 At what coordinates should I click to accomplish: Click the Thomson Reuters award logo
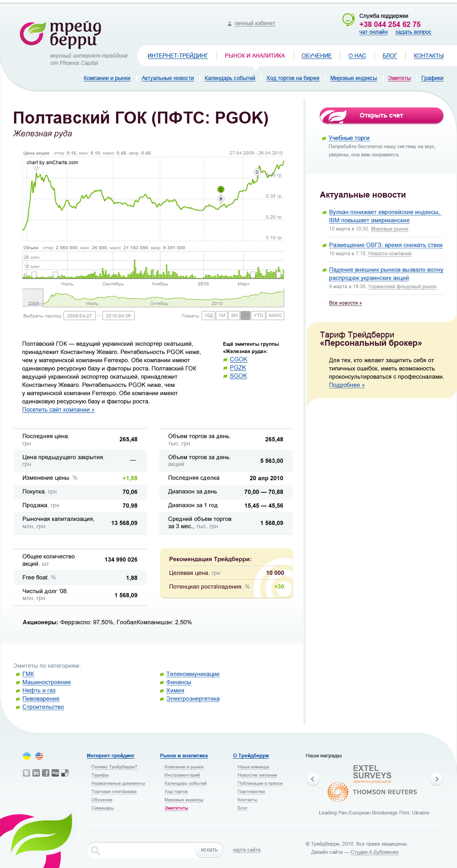pos(372,792)
